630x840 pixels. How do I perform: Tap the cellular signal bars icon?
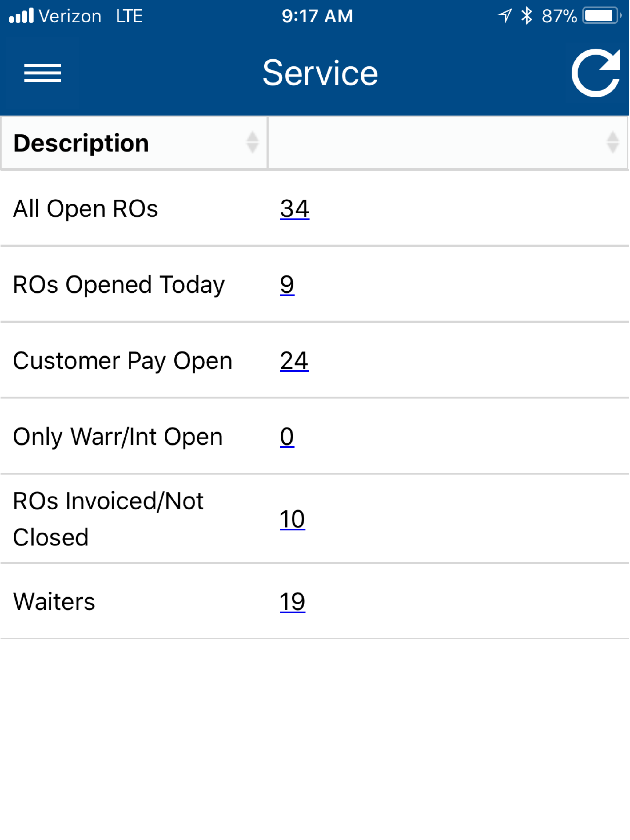(21, 16)
